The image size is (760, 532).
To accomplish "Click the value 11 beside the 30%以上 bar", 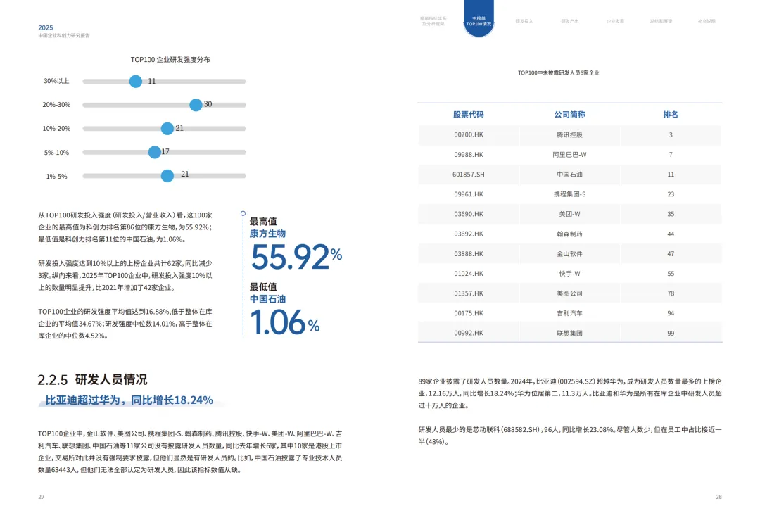I will point(152,81).
